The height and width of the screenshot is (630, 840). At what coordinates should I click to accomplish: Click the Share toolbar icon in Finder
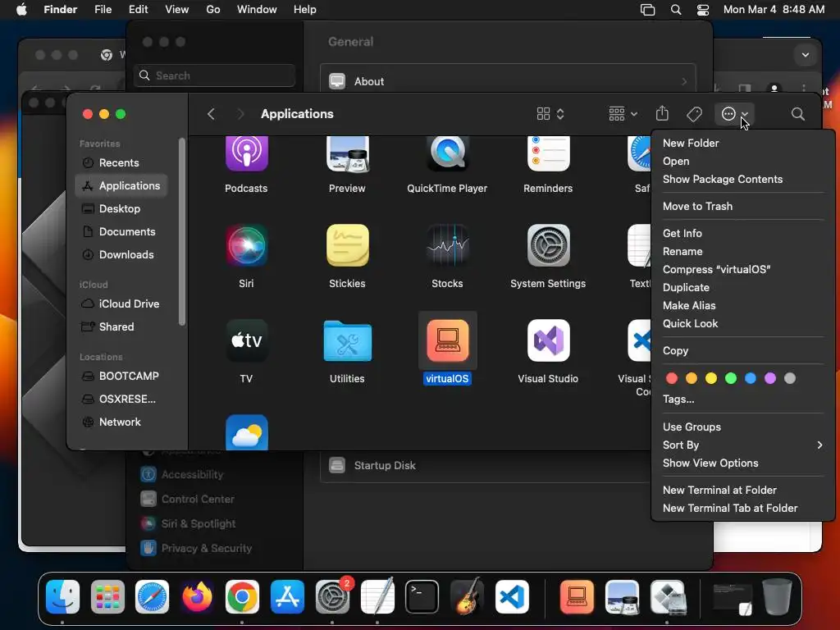pyautogui.click(x=662, y=113)
